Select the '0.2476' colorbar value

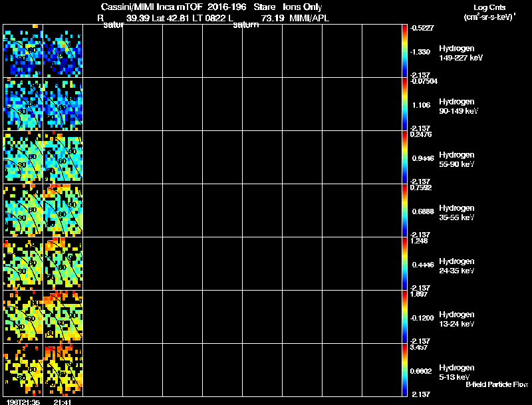tap(421, 134)
